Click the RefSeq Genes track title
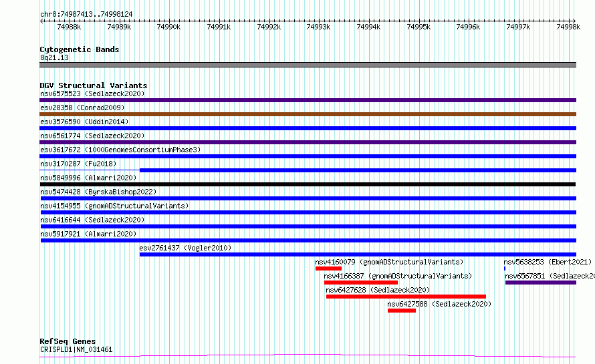The image size is (595, 364). 68,341
